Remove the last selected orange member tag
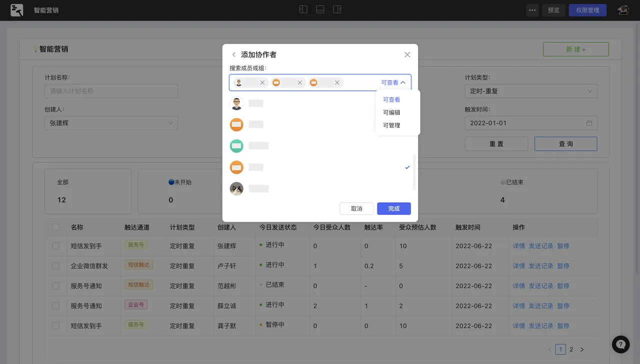 (x=337, y=83)
